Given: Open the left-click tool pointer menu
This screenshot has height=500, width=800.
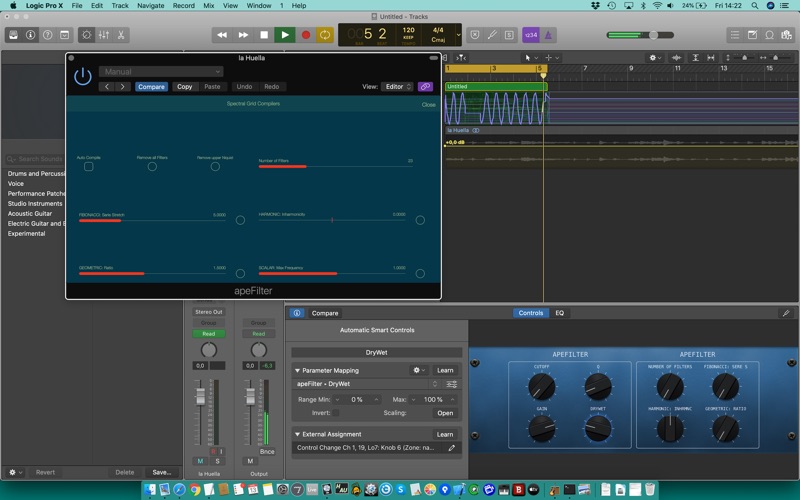Looking at the screenshot, I should pyautogui.click(x=531, y=58).
